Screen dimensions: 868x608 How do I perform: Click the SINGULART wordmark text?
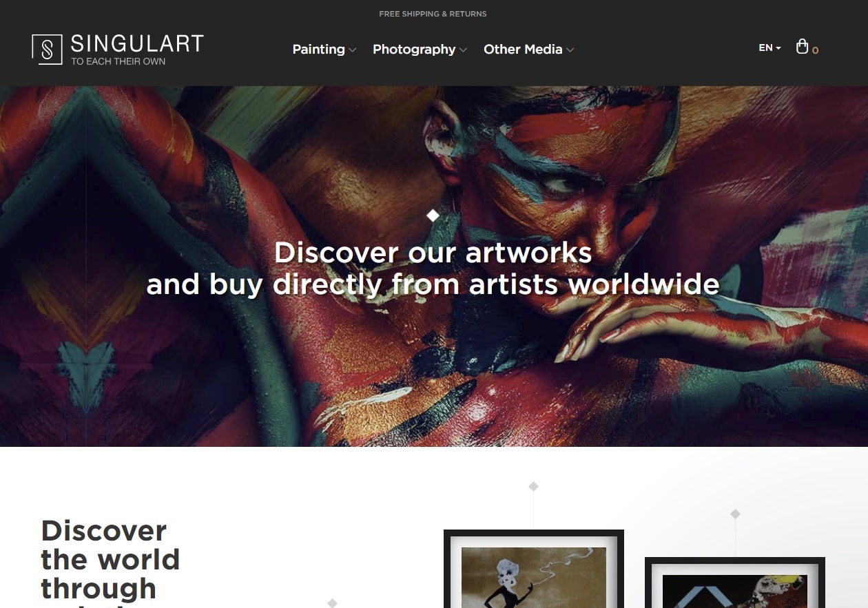[137, 44]
